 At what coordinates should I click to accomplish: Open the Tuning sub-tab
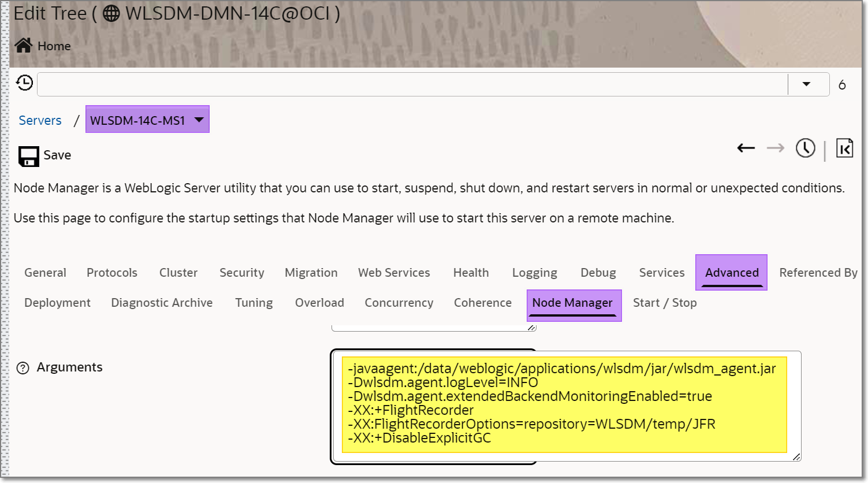click(x=254, y=303)
